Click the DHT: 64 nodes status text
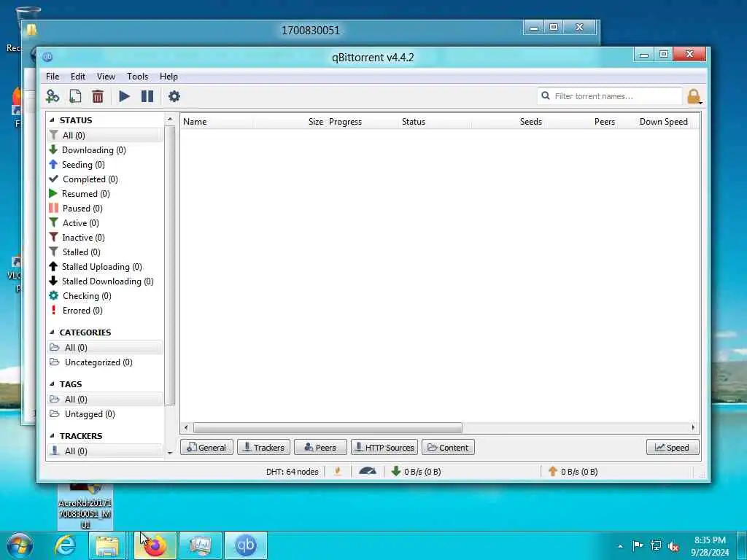Image resolution: width=747 pixels, height=560 pixels. coord(292,472)
